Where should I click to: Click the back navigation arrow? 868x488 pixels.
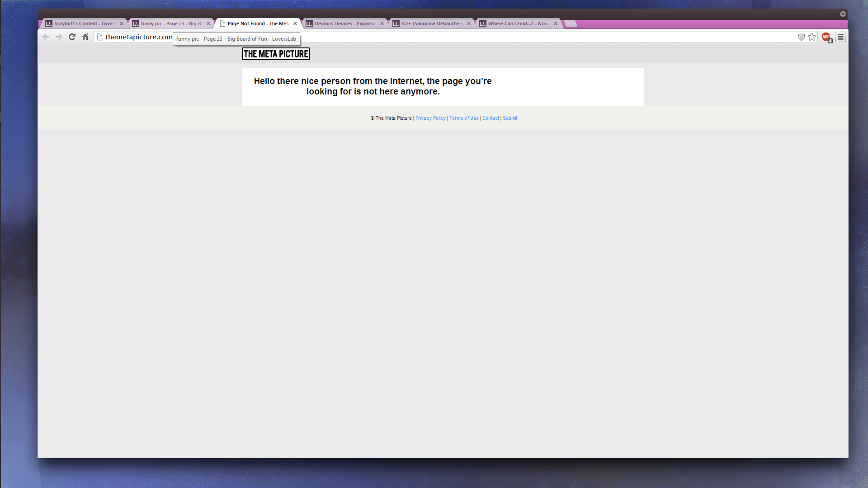tap(46, 37)
